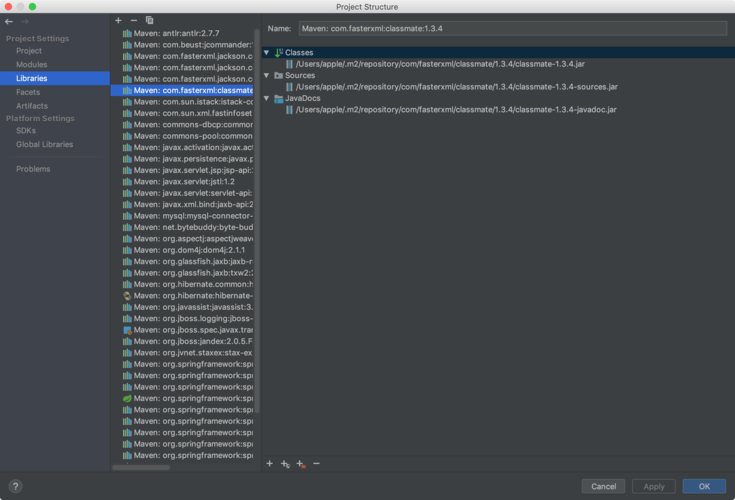Remove selected root with bottom minus icon
The height and width of the screenshot is (500, 735).
[x=316, y=463]
